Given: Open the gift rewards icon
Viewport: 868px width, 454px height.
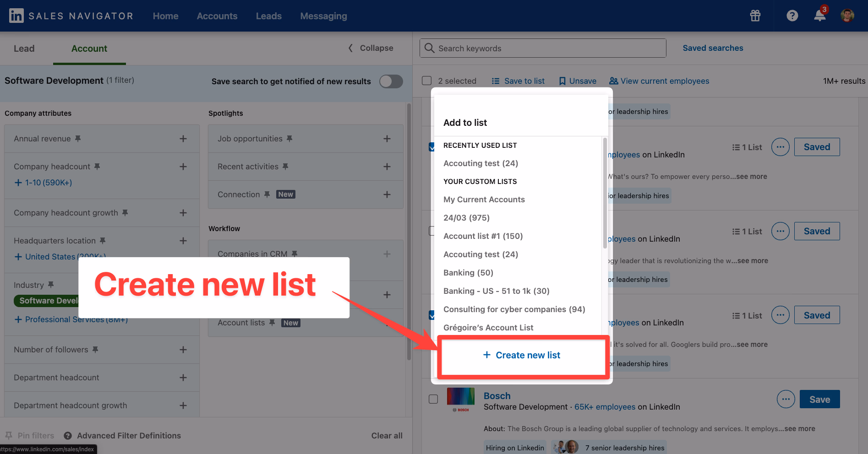Looking at the screenshot, I should pos(755,16).
